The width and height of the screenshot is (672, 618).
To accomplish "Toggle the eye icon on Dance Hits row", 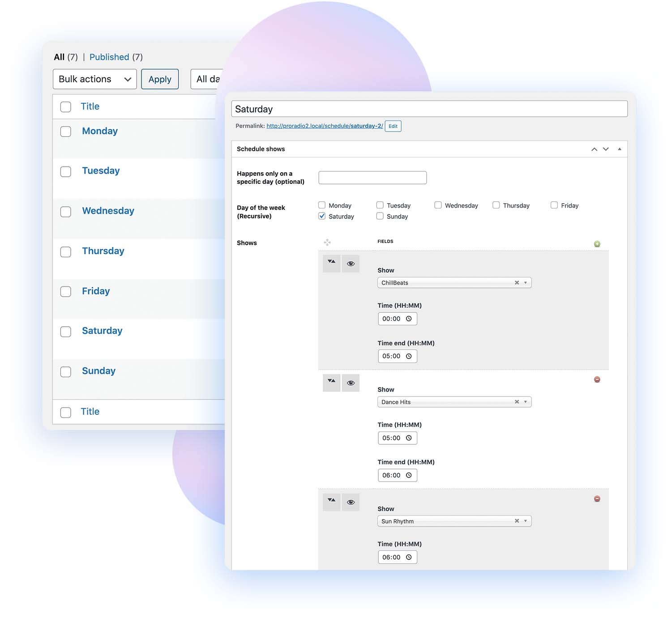I will pos(351,383).
